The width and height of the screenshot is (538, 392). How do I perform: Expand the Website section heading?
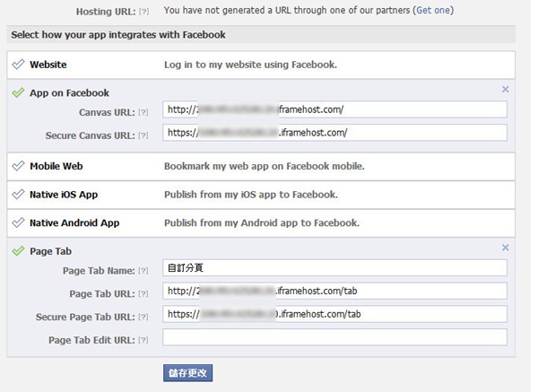[x=48, y=65]
